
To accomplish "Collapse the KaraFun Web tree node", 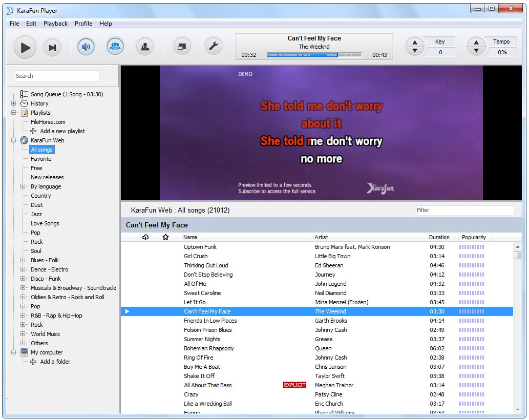I will point(14,140).
